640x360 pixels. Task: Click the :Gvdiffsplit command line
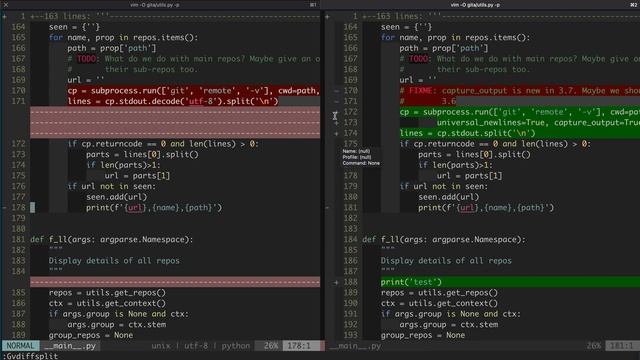point(31,356)
